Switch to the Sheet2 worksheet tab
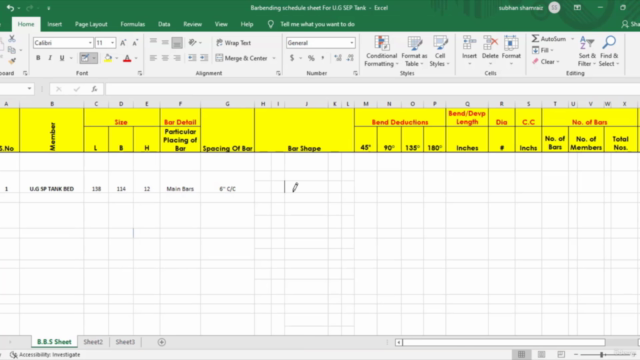640x360 pixels. pos(93,342)
